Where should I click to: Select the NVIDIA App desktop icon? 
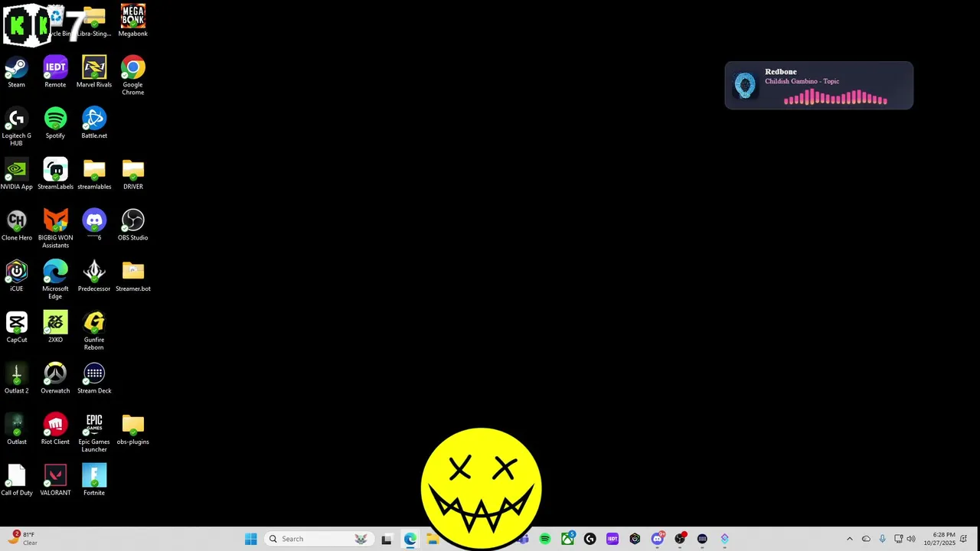click(16, 174)
